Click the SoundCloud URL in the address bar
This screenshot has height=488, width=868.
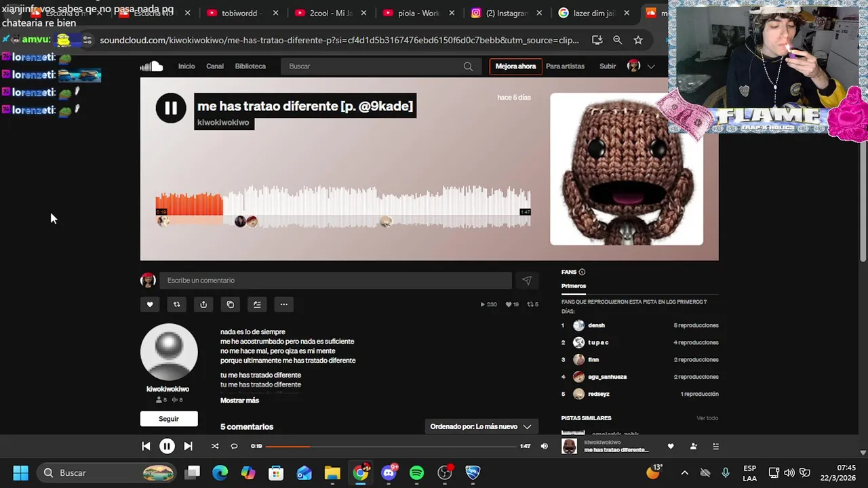point(339,40)
